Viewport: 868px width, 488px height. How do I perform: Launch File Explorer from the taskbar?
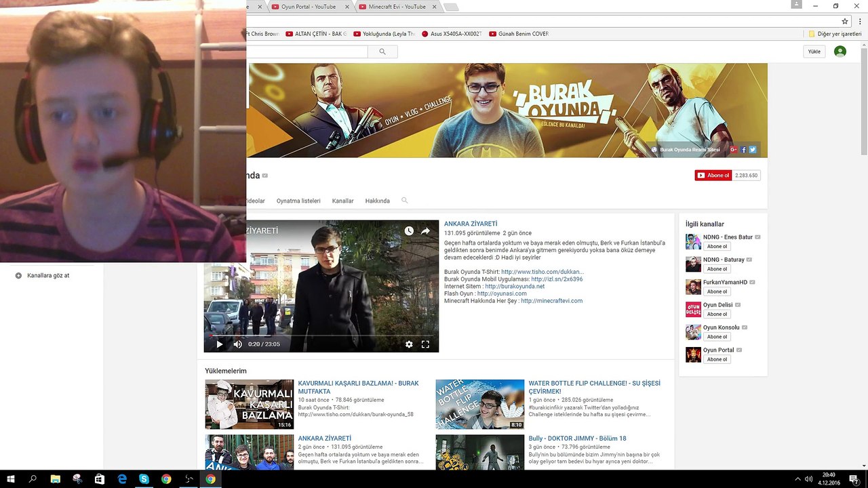point(56,479)
